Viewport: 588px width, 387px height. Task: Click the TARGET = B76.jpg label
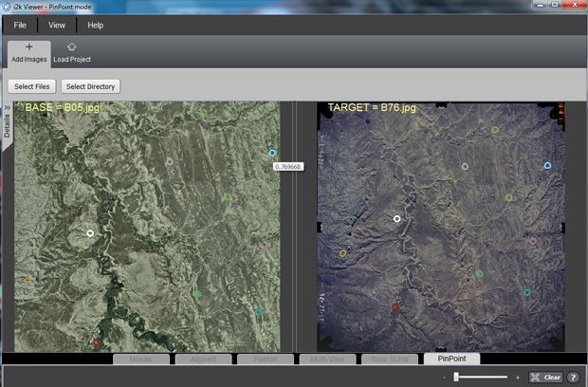pos(372,108)
